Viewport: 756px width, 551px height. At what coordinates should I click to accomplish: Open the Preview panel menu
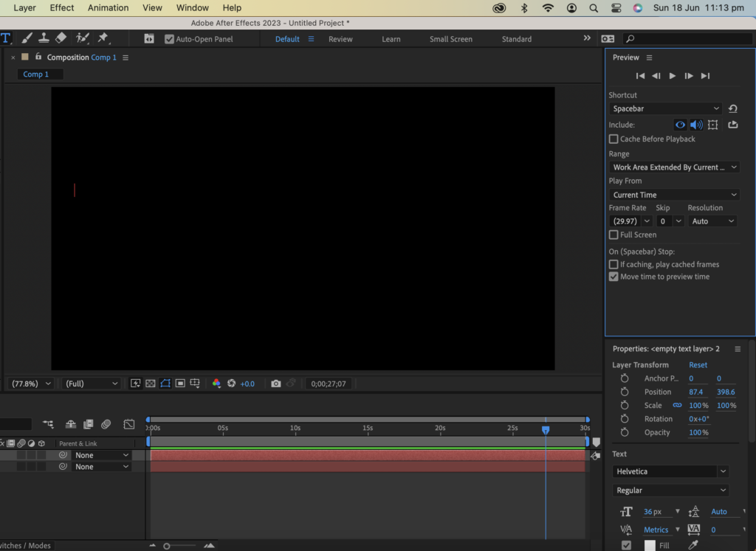pyautogui.click(x=650, y=58)
